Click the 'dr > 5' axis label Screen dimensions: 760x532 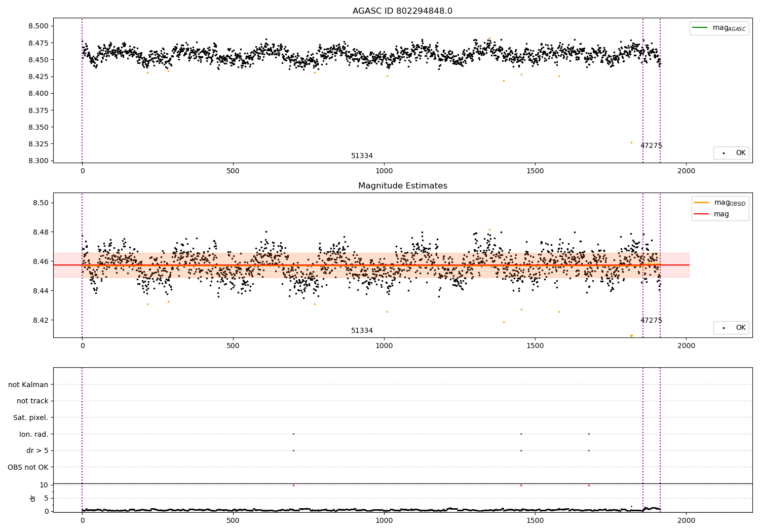point(37,450)
